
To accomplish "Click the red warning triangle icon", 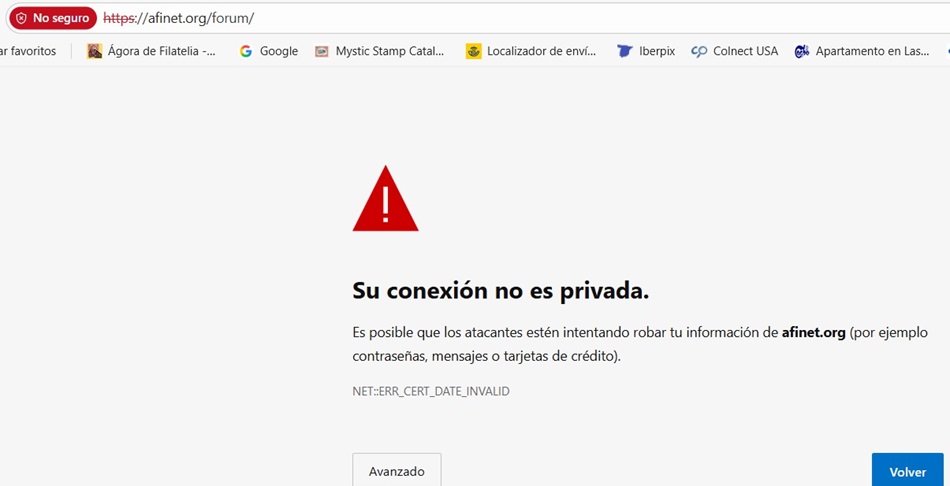I will [385, 200].
